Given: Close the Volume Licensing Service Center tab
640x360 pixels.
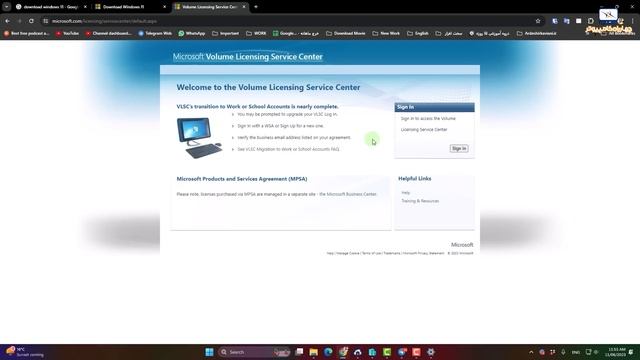Looking at the screenshot, I should point(244,7).
